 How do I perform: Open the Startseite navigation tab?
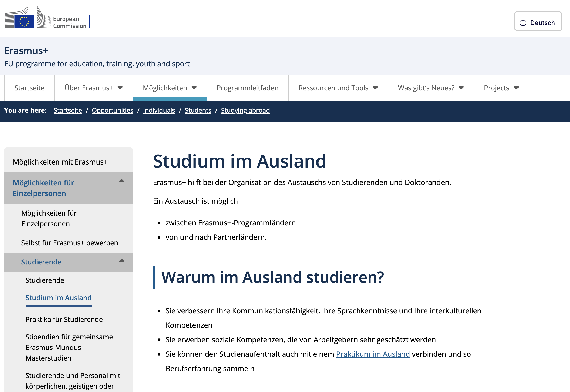tap(30, 88)
